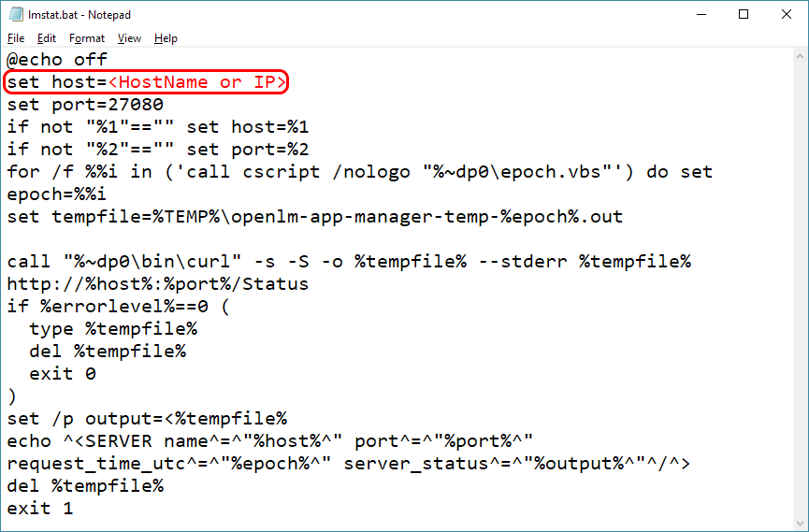The image size is (809, 532).
Task: Maximize the Notepad window
Action: (744, 15)
